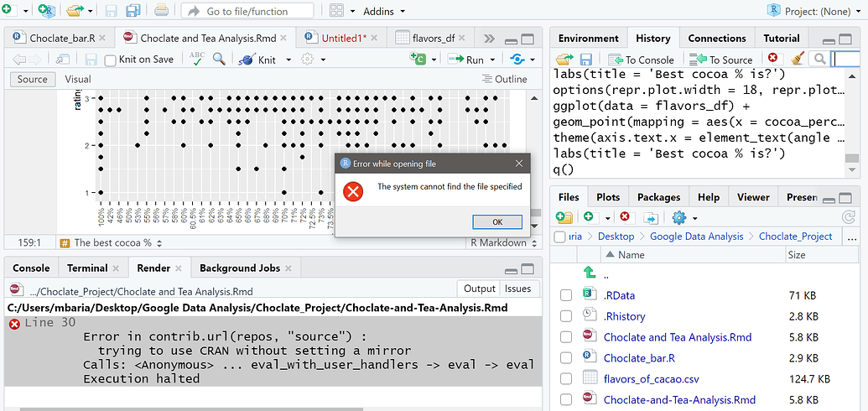Show more editor tabs with double chevron
Screen dimensions: 868x411
(488, 39)
